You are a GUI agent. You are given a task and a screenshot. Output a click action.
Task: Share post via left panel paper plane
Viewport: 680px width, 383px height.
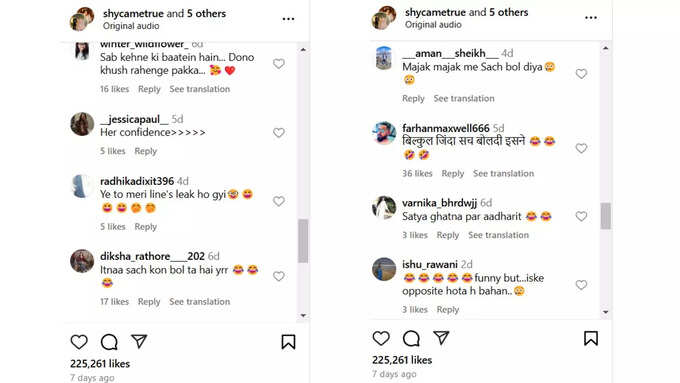[139, 341]
